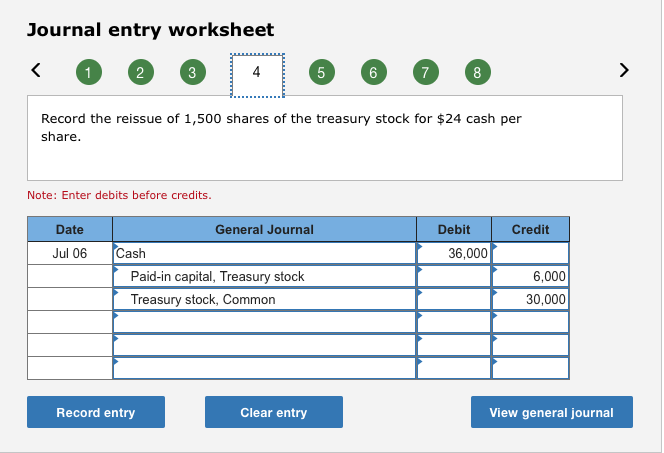The width and height of the screenshot is (664, 453).
Task: Go to next journal entry arrow
Action: (x=624, y=70)
